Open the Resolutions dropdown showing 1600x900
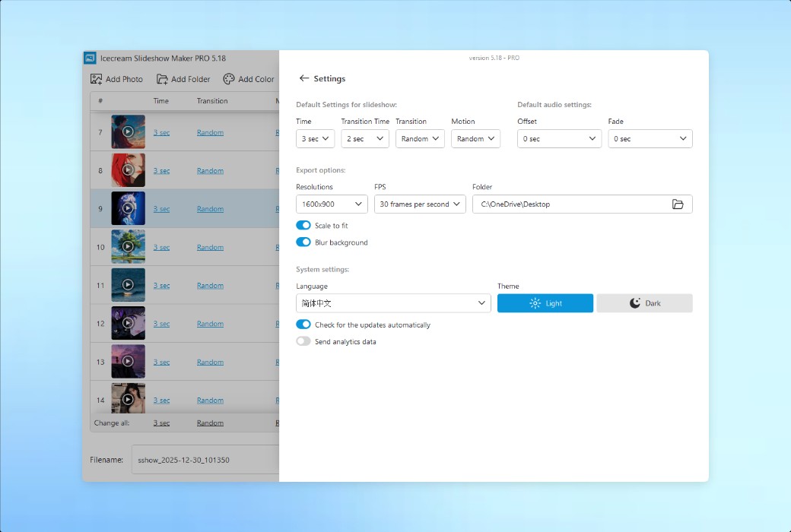This screenshot has width=791, height=532. [x=331, y=204]
